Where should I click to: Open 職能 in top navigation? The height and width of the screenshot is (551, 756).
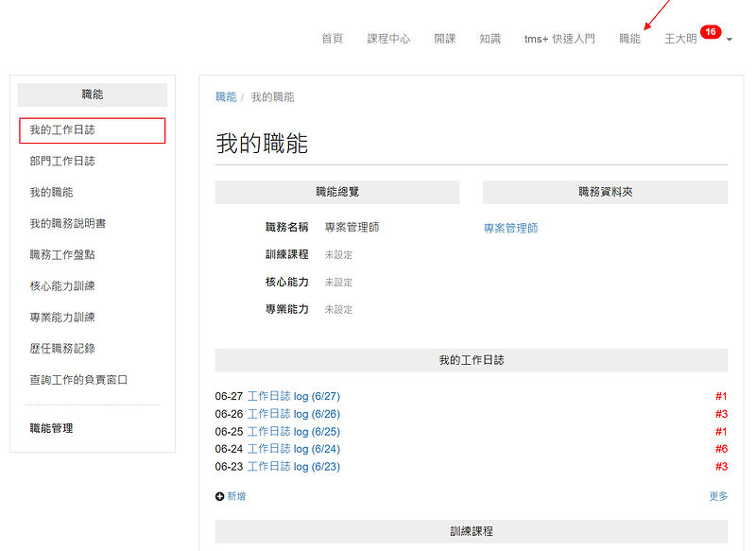[629, 39]
